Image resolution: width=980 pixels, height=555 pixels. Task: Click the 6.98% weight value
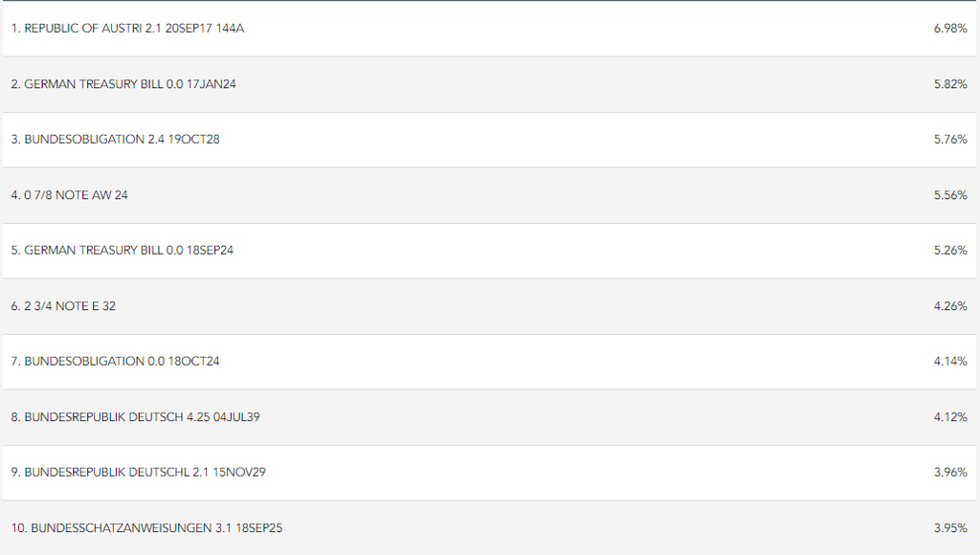[950, 29]
